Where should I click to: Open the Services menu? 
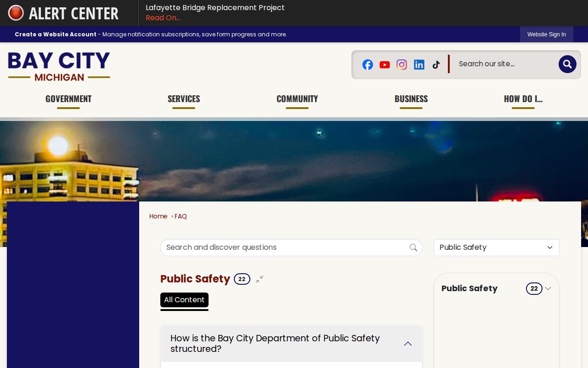pos(184,99)
